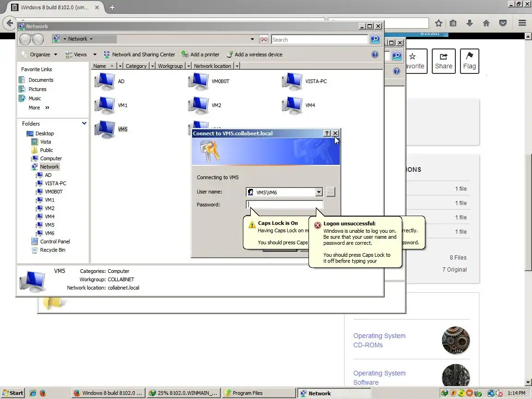Expand the Network location column filter arrow
Screen dimensions: 532x399
click(x=237, y=66)
